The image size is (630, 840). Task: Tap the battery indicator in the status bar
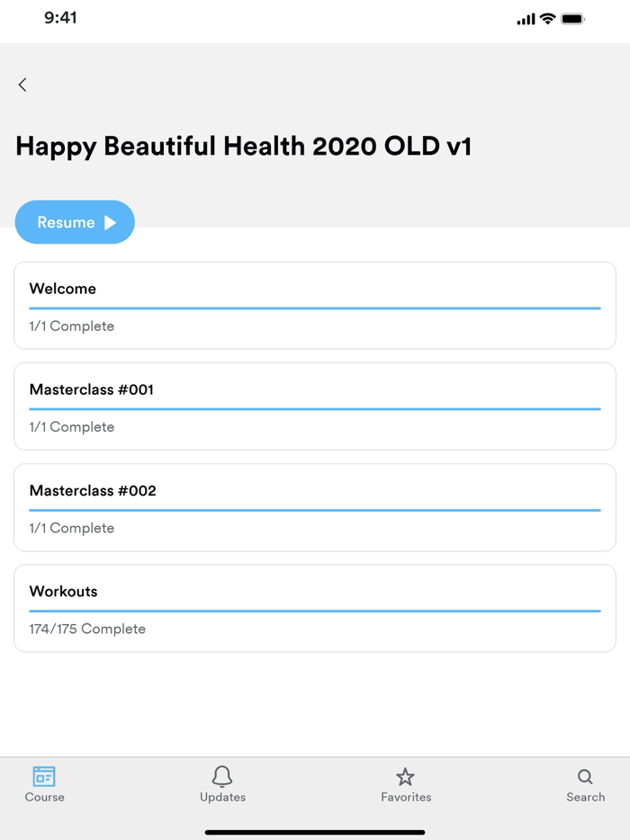pos(572,17)
